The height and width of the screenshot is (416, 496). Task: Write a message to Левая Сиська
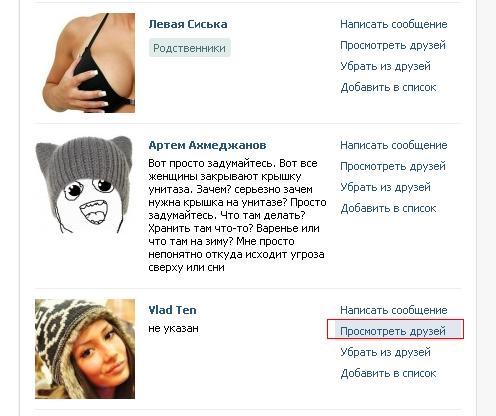click(394, 24)
